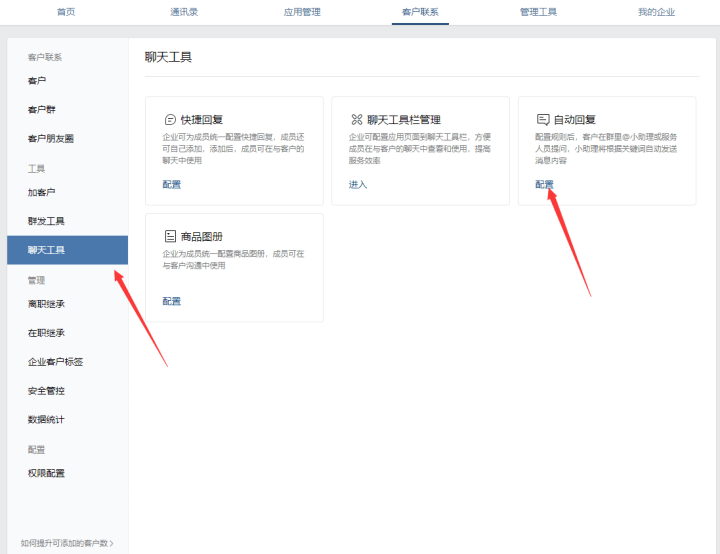Image resolution: width=720 pixels, height=554 pixels.
Task: Go to the 管理工具 tab
Action: coord(538,12)
